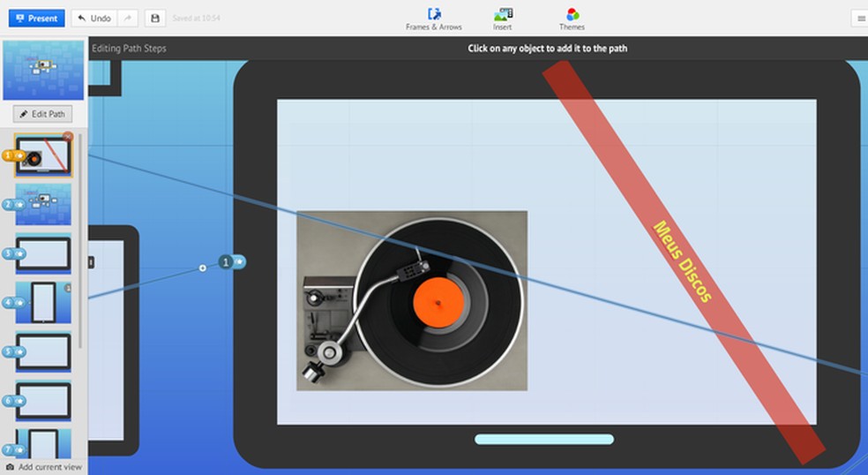
Task: Remove path step 1 using its X icon
Action: pyautogui.click(x=68, y=137)
